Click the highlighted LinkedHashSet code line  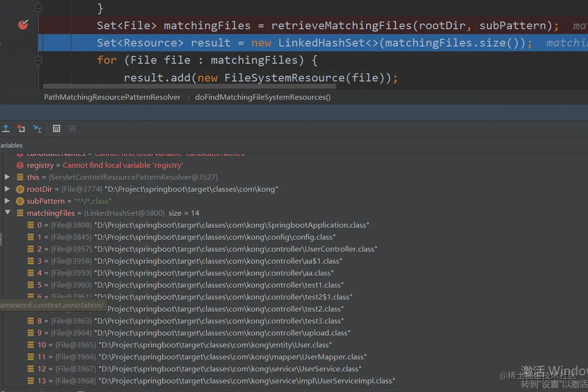click(313, 43)
